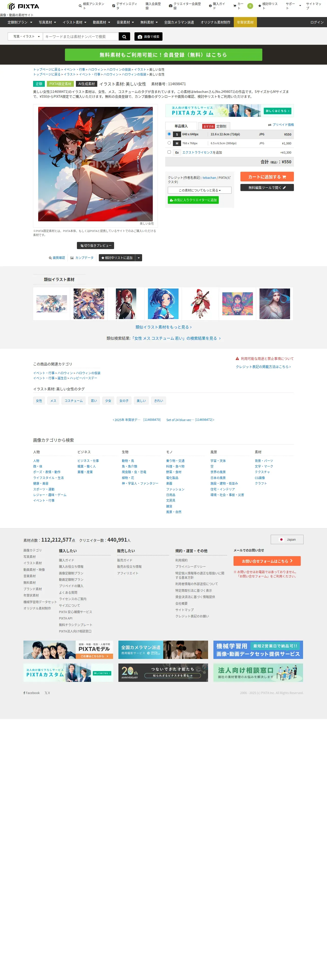Click 無料編集ツールで開く pencil button

pos(267,188)
